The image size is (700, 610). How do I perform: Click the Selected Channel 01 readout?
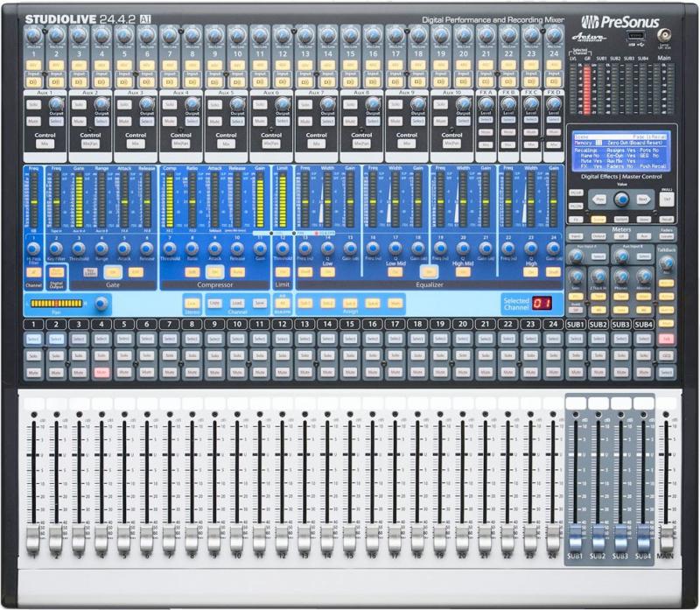click(542, 304)
